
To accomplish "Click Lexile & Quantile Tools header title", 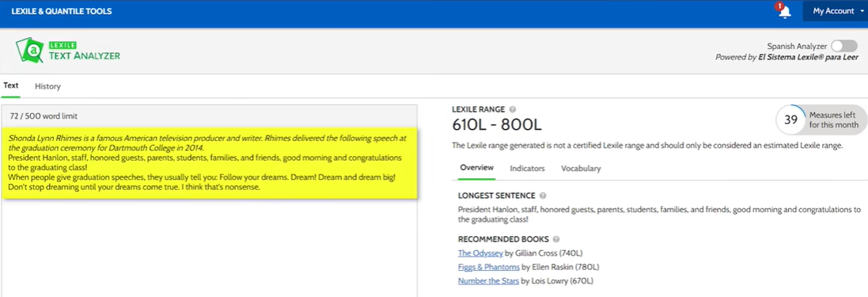I will pyautogui.click(x=62, y=11).
